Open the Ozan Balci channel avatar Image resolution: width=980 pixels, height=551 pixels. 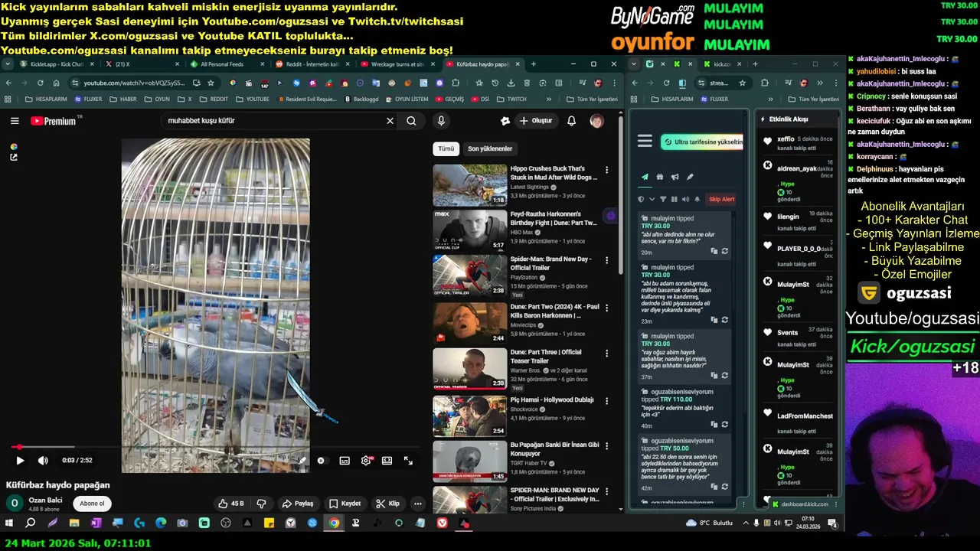(14, 503)
